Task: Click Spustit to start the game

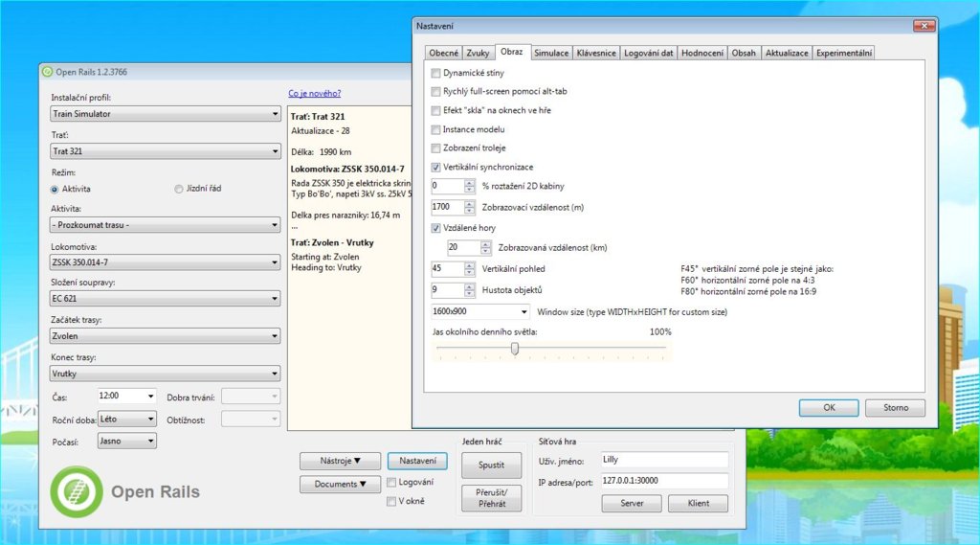Action: (491, 466)
